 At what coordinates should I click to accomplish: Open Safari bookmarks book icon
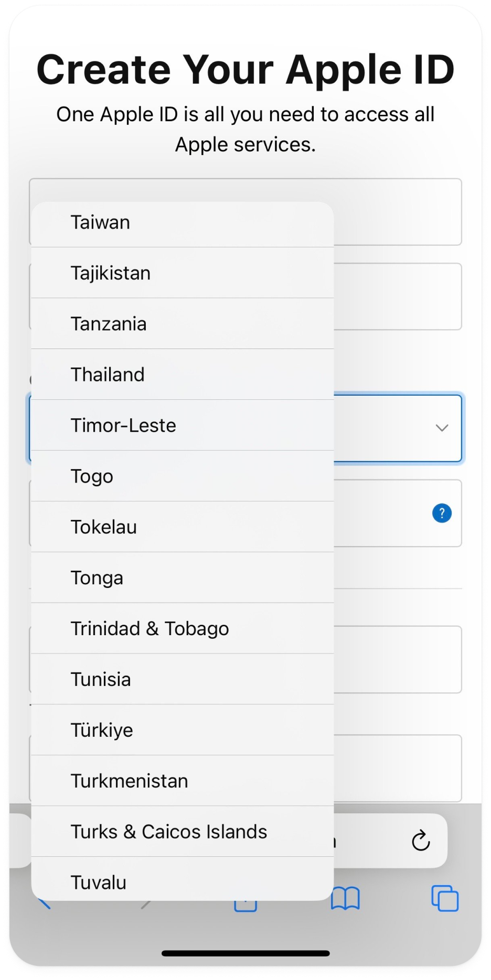coord(345,899)
